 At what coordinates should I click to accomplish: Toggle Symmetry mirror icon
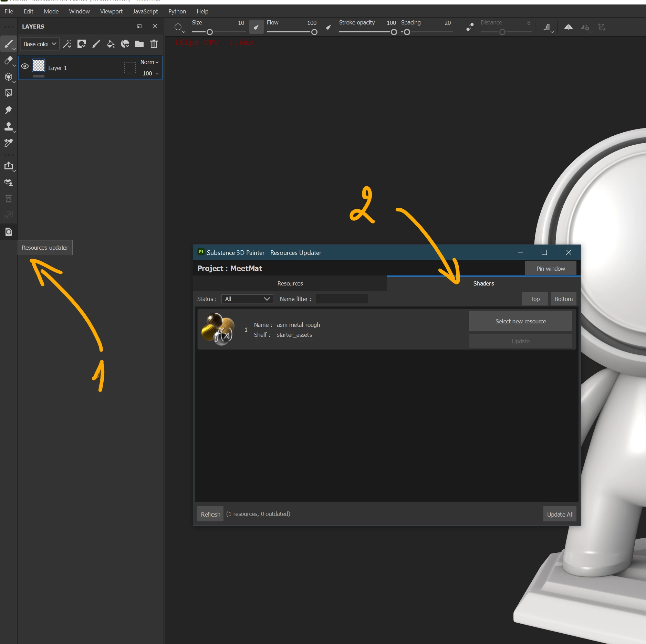(569, 27)
